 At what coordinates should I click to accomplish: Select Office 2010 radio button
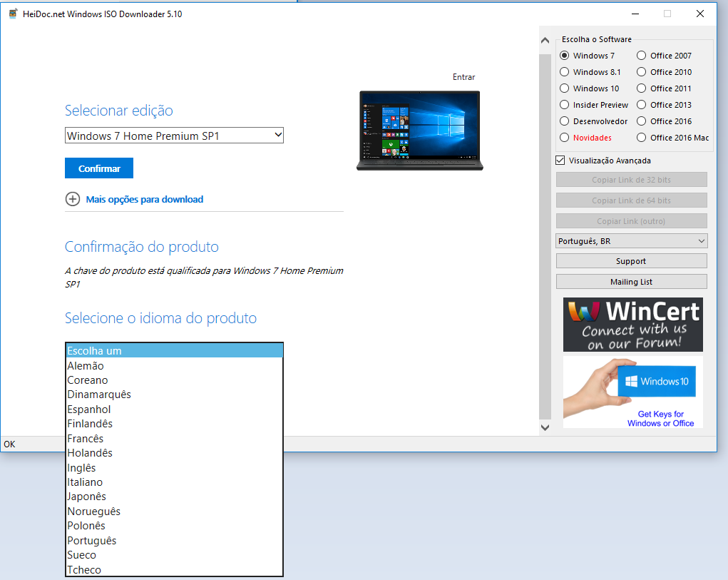click(x=641, y=72)
